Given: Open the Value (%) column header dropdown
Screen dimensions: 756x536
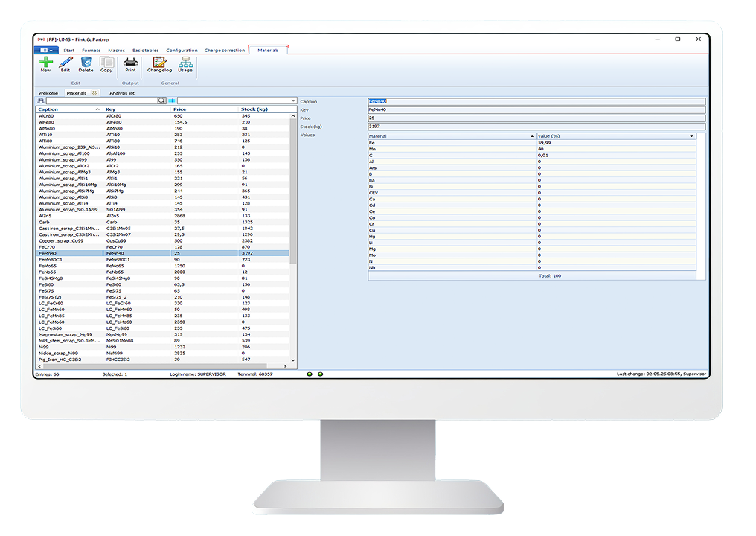Looking at the screenshot, I should pyautogui.click(x=691, y=136).
